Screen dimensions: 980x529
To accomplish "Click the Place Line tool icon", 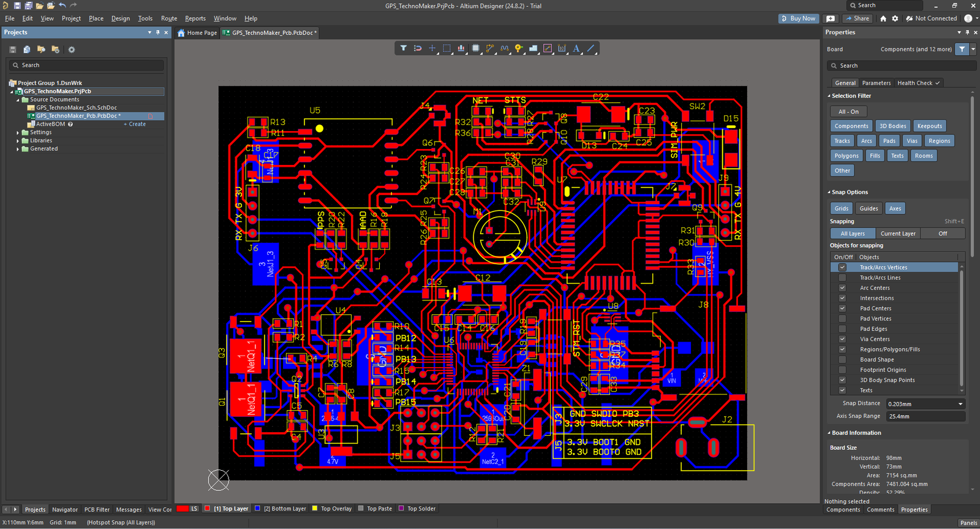I will (x=591, y=48).
